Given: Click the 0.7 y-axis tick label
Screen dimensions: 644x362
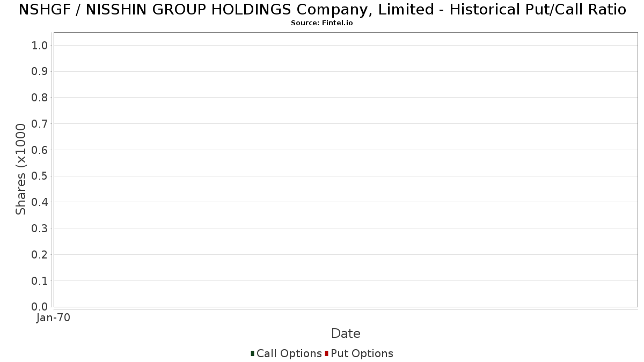Looking at the screenshot, I should click(x=40, y=124).
